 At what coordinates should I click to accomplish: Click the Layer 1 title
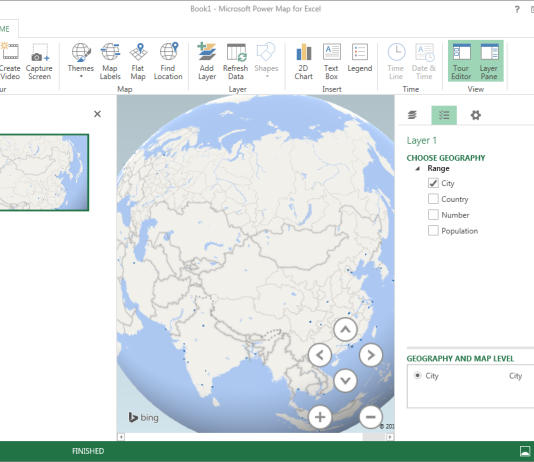(x=422, y=140)
